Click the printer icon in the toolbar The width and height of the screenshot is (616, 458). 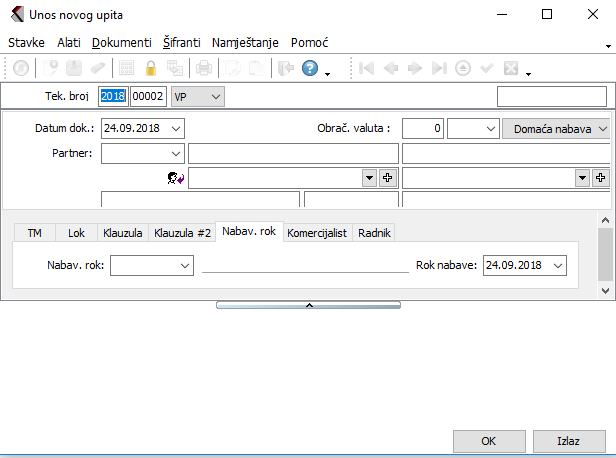203,69
